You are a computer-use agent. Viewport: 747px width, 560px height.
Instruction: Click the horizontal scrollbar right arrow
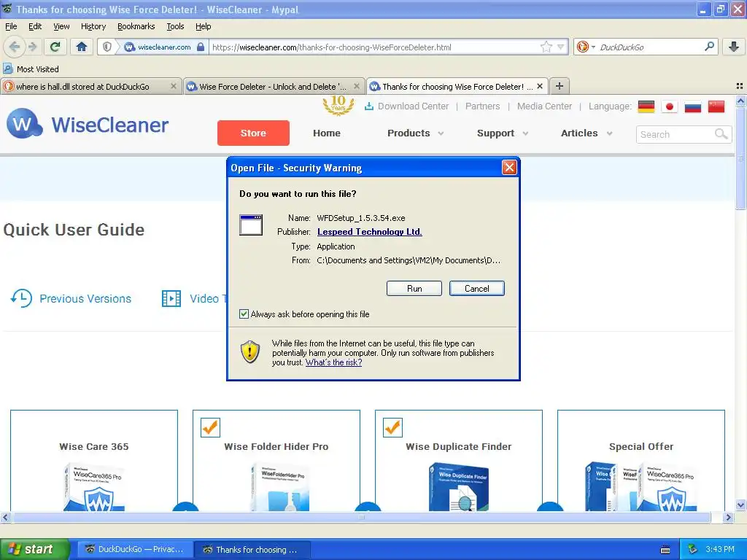tap(729, 517)
